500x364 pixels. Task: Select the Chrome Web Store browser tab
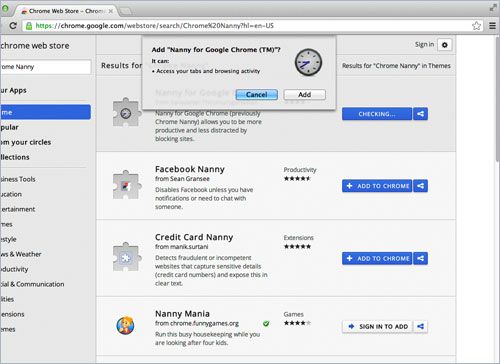65,11
